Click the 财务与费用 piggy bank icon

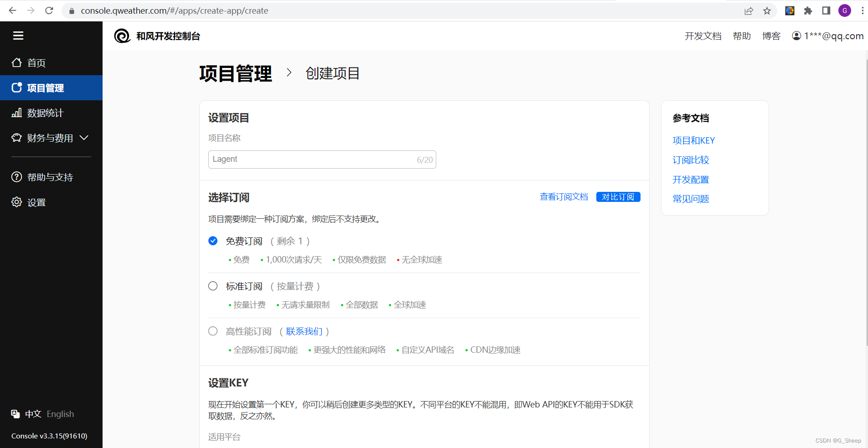(17, 138)
